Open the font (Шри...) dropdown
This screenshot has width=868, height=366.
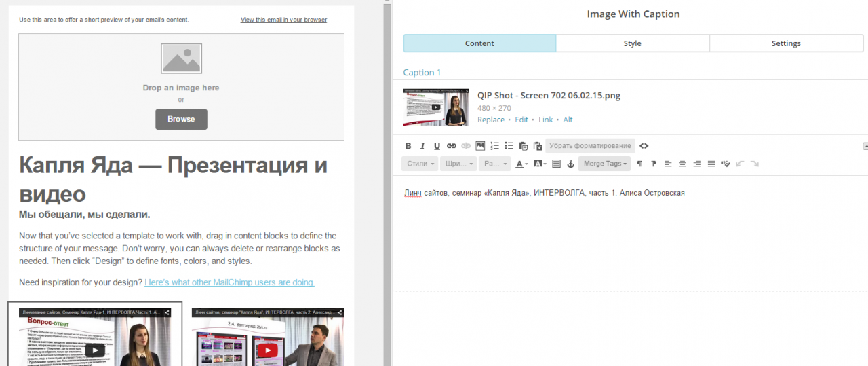[x=459, y=164]
